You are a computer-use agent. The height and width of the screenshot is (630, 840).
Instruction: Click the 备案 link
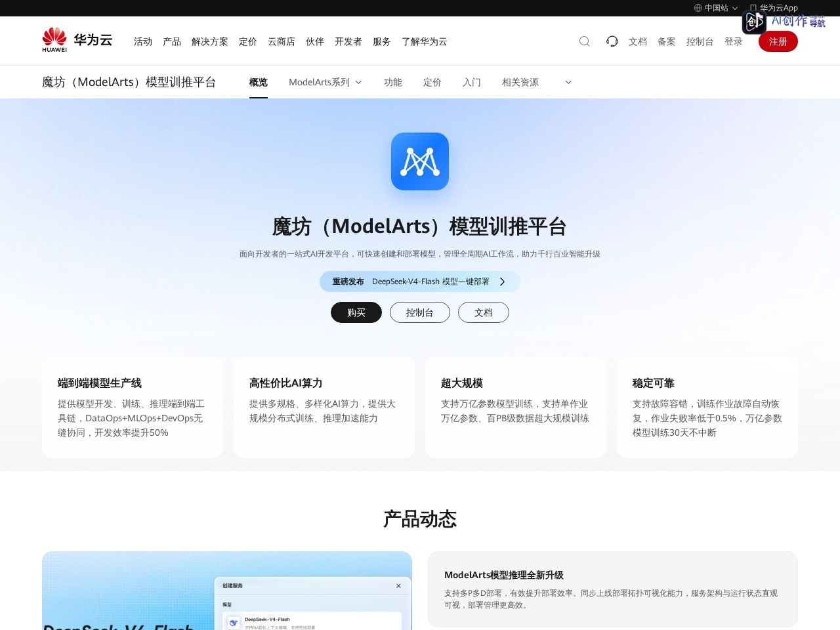click(x=667, y=41)
